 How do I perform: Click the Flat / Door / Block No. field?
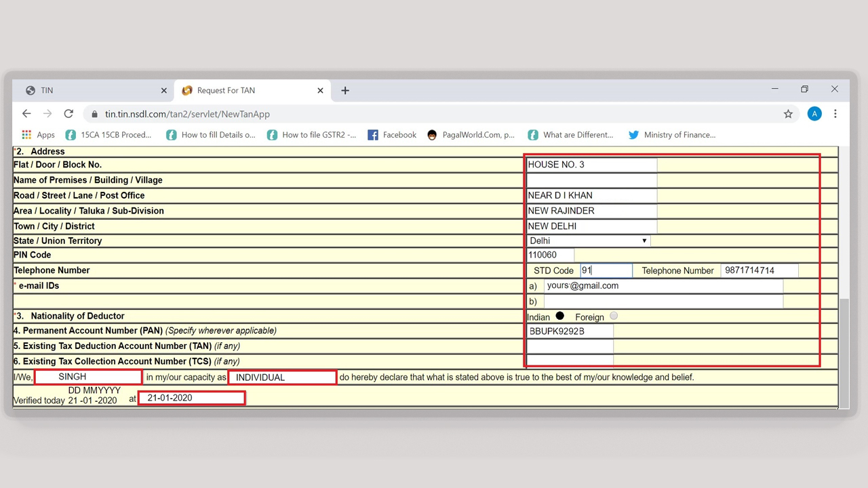pyautogui.click(x=591, y=165)
